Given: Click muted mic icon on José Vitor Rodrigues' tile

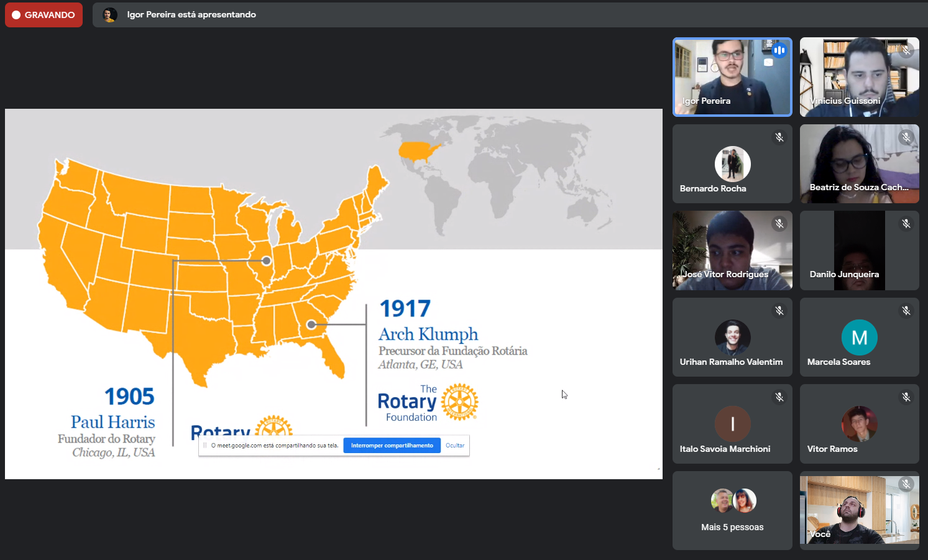Looking at the screenshot, I should pyautogui.click(x=779, y=224).
